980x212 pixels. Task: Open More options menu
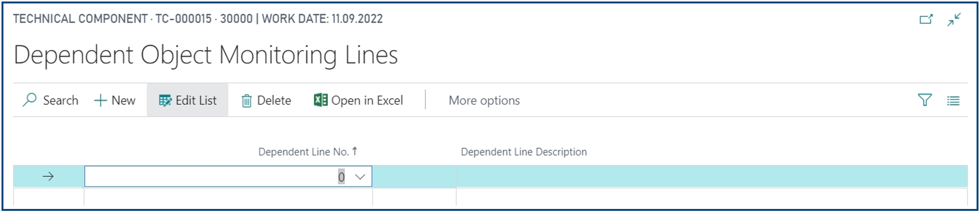coord(484,100)
